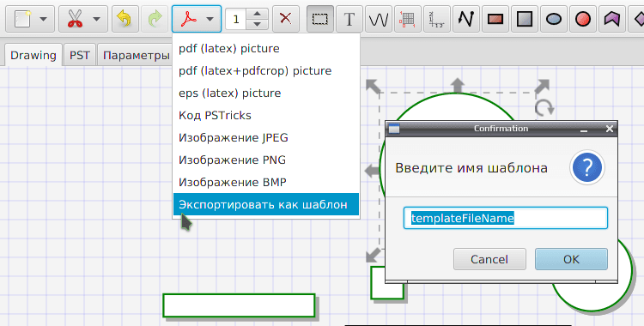This screenshot has height=326, width=644.
Task: Select the polyline tool
Action: (x=465, y=19)
